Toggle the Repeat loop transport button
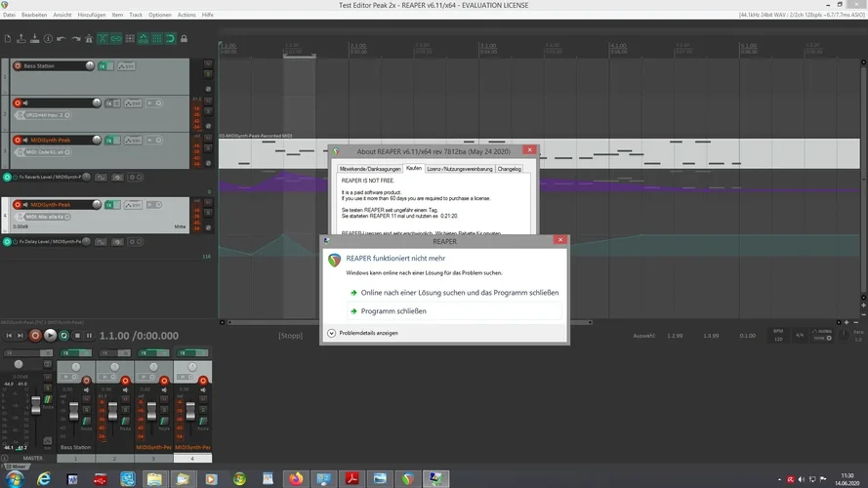The height and width of the screenshot is (488, 868). (x=63, y=336)
